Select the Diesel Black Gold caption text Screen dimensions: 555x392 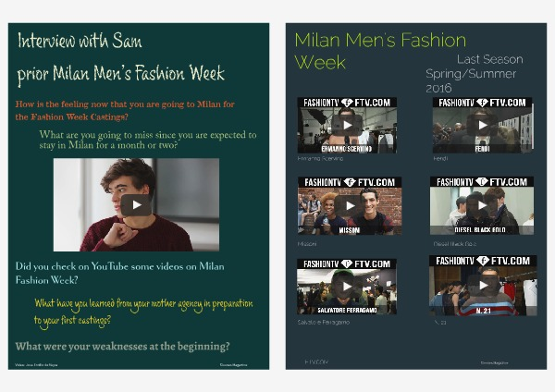tap(453, 244)
